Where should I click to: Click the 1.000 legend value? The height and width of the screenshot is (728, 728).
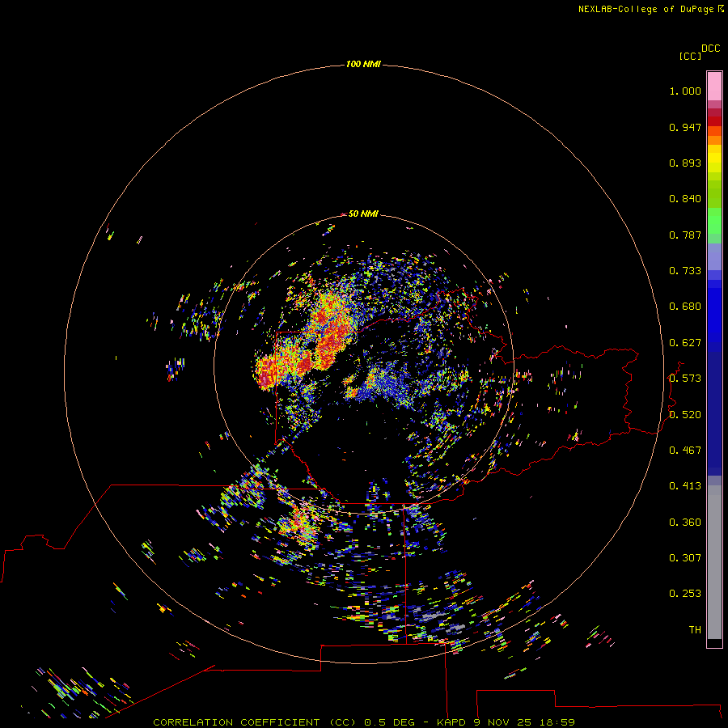685,91
